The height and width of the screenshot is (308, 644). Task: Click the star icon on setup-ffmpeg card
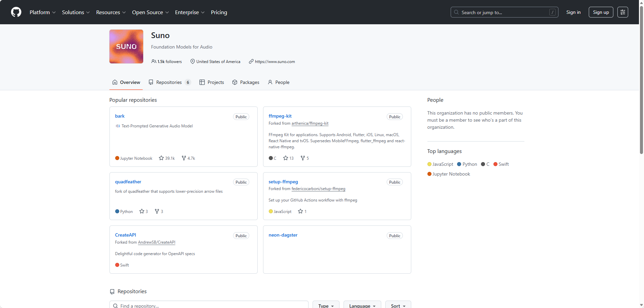pos(300,211)
